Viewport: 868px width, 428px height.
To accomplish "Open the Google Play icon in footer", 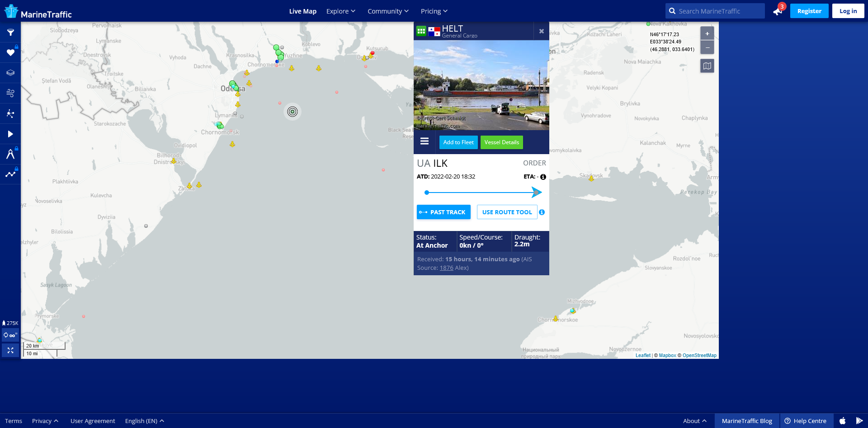I will [859, 421].
